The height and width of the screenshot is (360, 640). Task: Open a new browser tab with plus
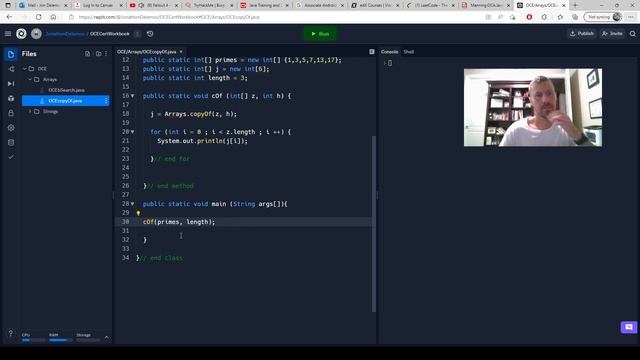tap(575, 5)
